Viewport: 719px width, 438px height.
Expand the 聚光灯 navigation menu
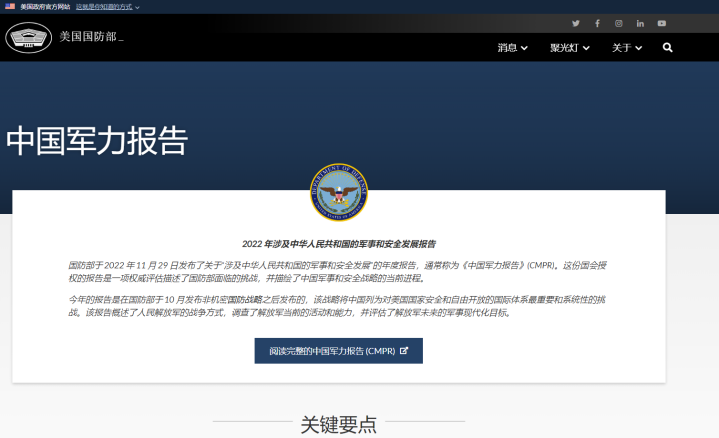570,48
